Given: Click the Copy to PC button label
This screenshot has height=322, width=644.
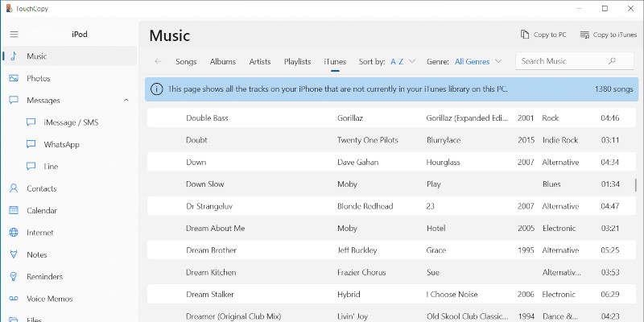Looking at the screenshot, I should 550,35.
